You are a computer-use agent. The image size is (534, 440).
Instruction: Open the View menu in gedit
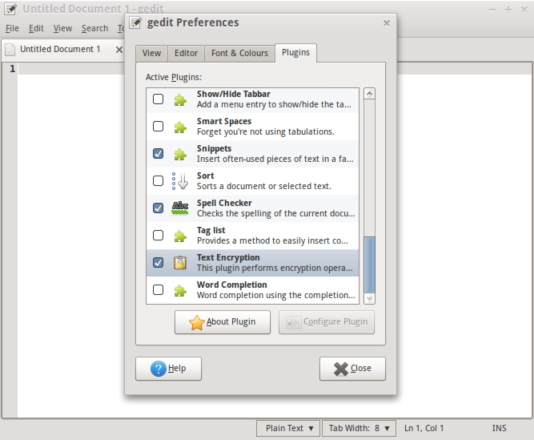63,29
